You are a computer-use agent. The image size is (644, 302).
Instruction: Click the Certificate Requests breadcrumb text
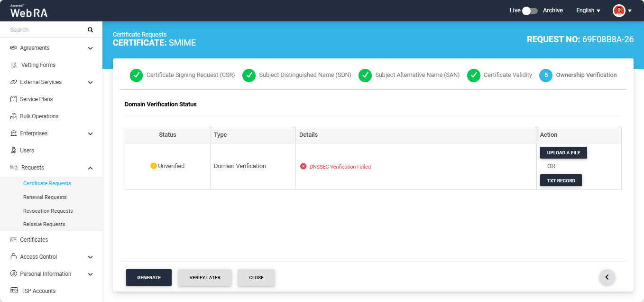coord(139,35)
